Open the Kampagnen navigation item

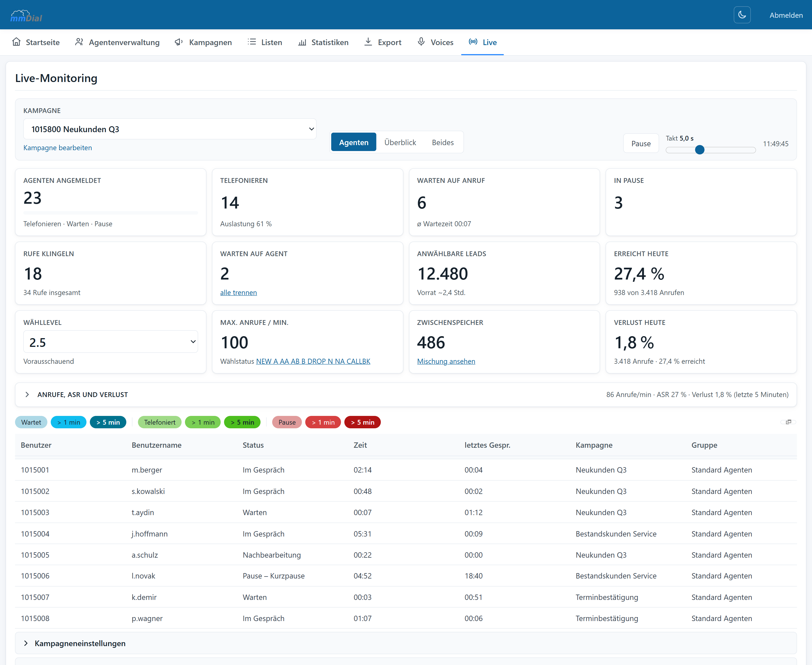pos(203,42)
